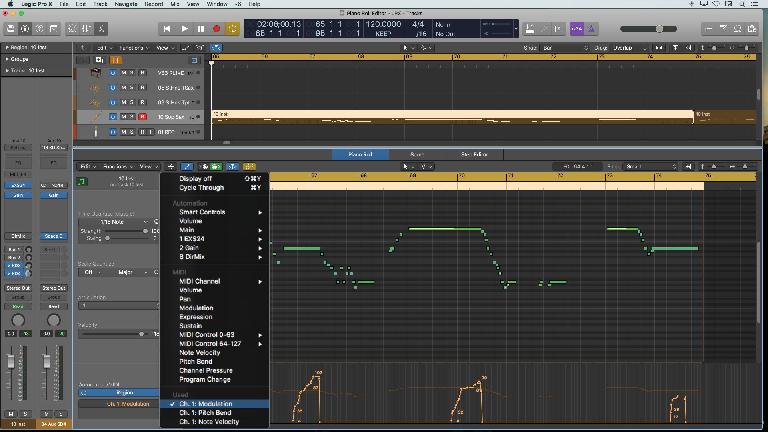Choose Cycle Through from the popup menu

[215, 188]
